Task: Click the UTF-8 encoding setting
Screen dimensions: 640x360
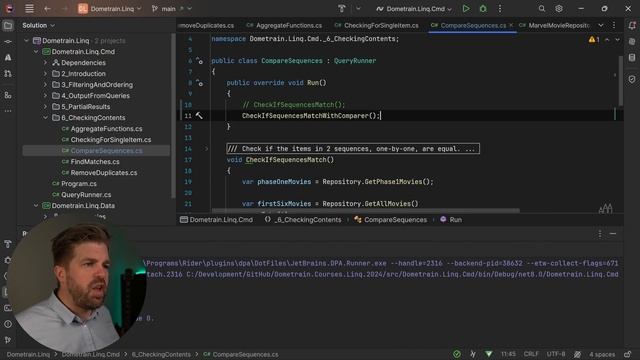Action: point(556,354)
